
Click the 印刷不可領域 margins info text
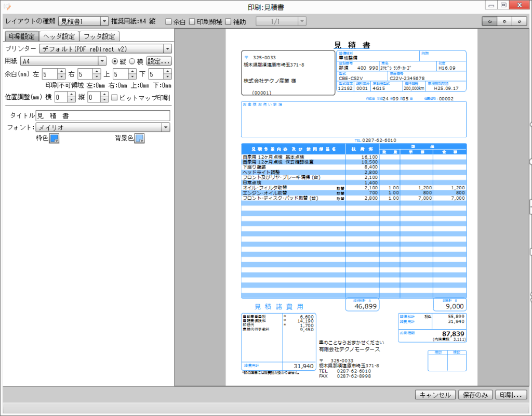tap(108, 85)
